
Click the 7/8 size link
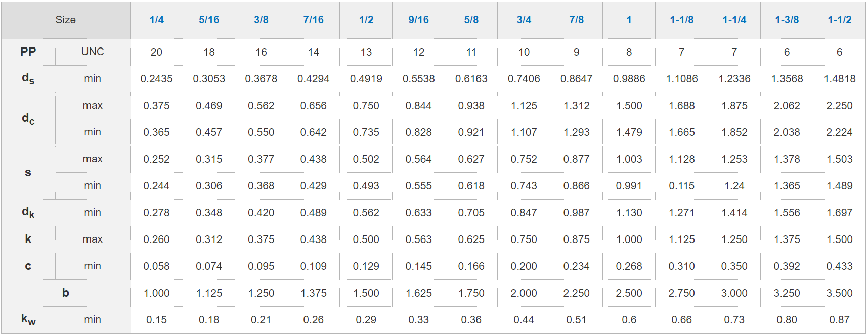(576, 20)
